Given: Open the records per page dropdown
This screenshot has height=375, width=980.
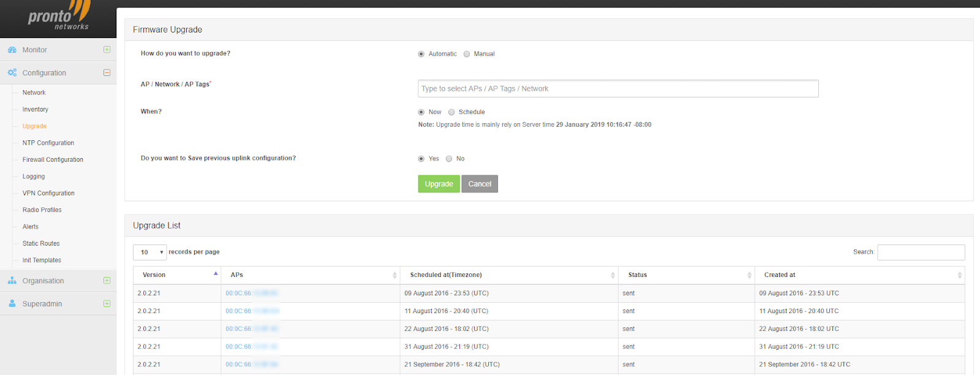Looking at the screenshot, I should tap(150, 252).
